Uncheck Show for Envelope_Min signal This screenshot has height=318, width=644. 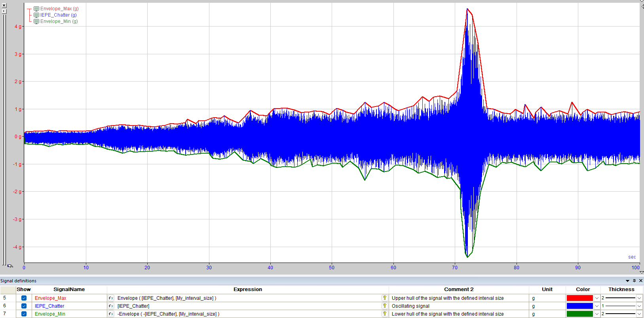click(x=24, y=314)
